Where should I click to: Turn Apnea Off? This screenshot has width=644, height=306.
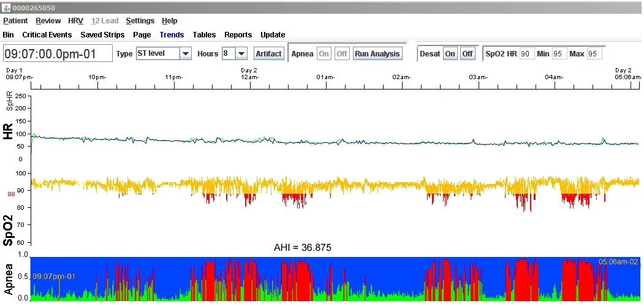[x=342, y=53]
